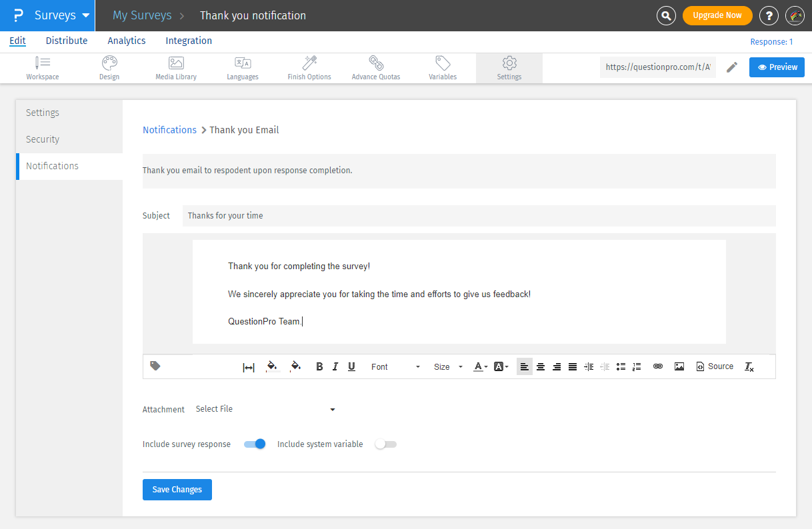Click the remove formatting icon
The image size is (812, 529).
tap(749, 367)
